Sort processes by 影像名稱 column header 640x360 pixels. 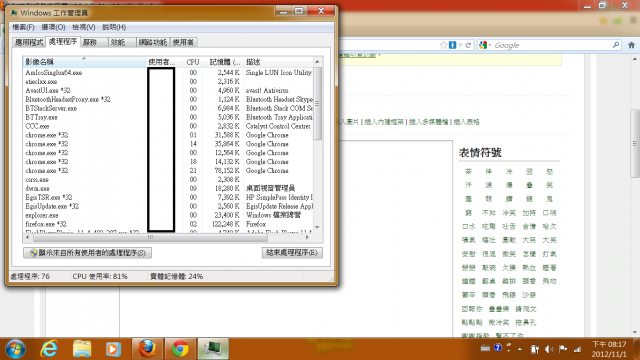click(84, 62)
